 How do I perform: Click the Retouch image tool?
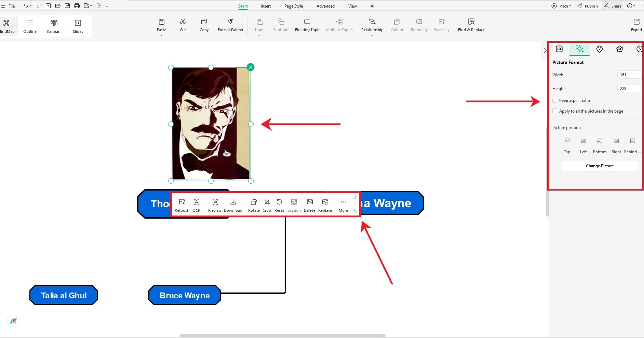click(x=182, y=206)
